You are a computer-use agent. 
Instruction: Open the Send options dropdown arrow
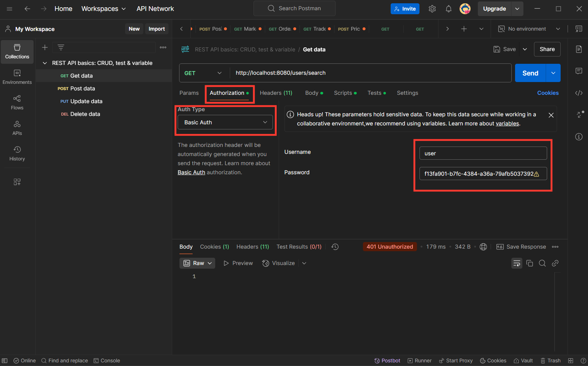click(x=553, y=73)
